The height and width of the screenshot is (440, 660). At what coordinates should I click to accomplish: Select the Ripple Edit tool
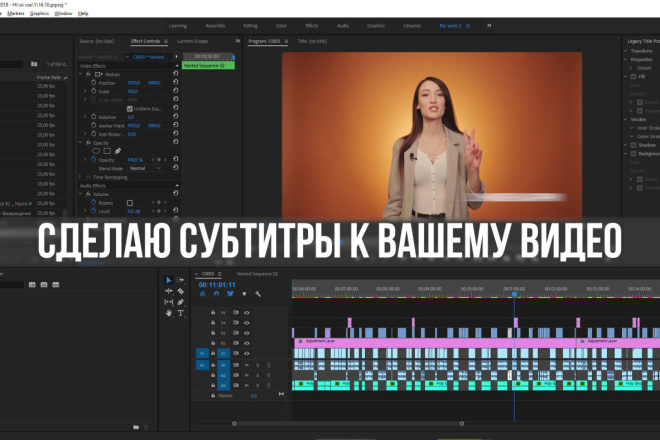[x=169, y=291]
